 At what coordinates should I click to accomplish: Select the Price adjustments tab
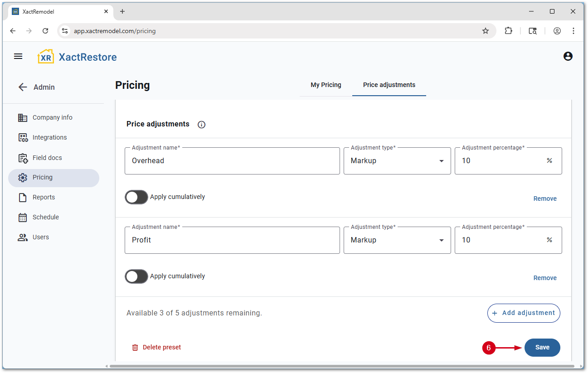tap(389, 85)
